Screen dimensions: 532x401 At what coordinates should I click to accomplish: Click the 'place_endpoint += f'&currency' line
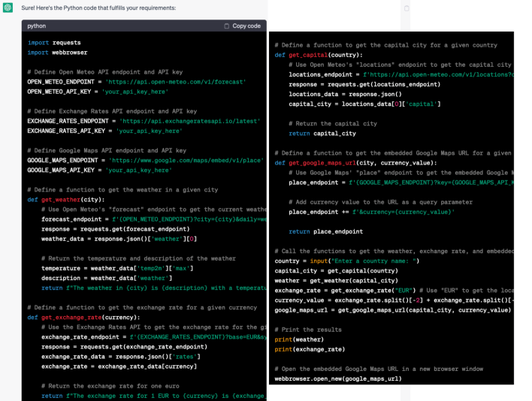click(371, 213)
